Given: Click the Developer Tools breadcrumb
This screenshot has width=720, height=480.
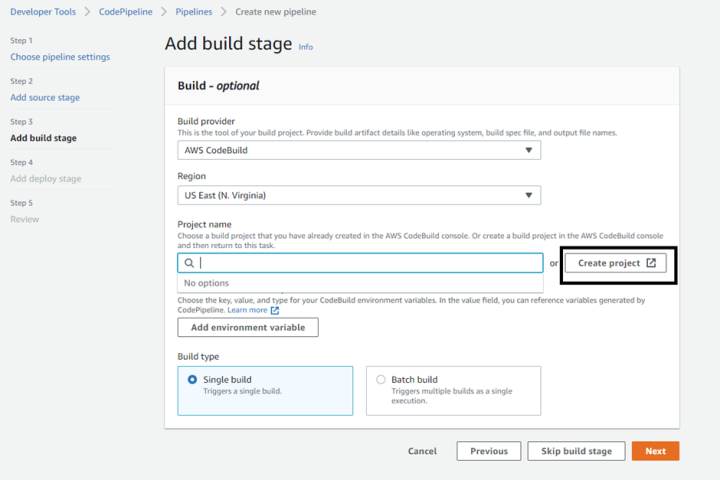Looking at the screenshot, I should click(x=43, y=12).
